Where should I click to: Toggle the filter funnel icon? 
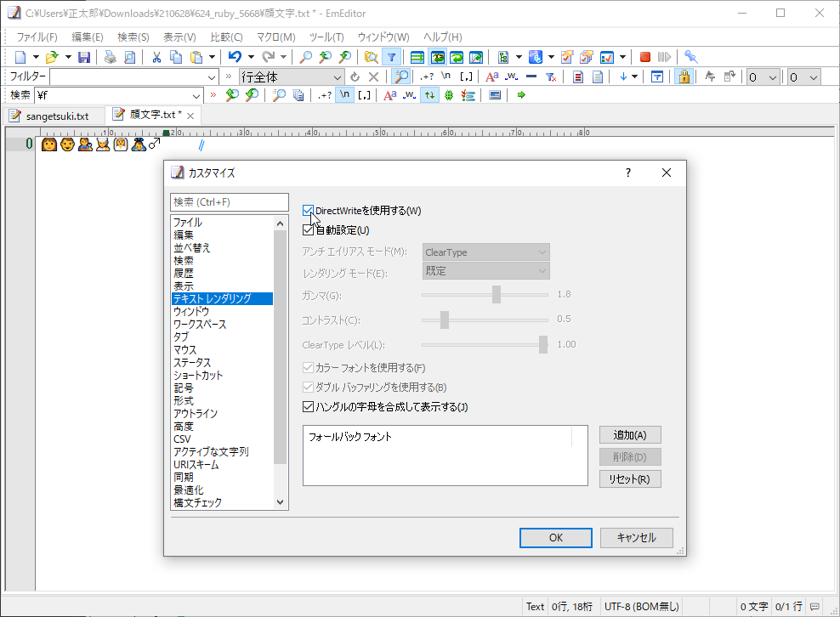(x=391, y=56)
